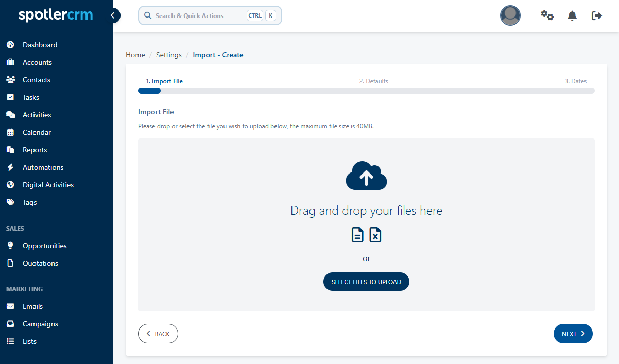
Task: Click the Lists icon in sidebar
Action: click(10, 341)
